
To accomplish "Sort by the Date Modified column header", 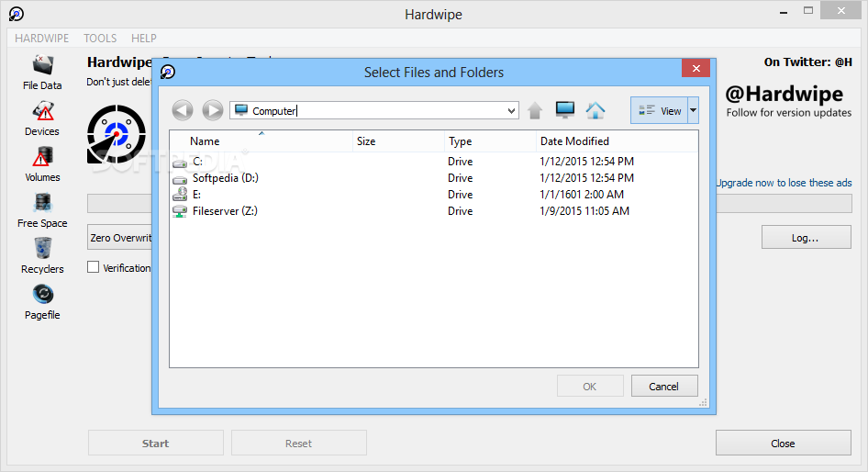I will click(618, 141).
